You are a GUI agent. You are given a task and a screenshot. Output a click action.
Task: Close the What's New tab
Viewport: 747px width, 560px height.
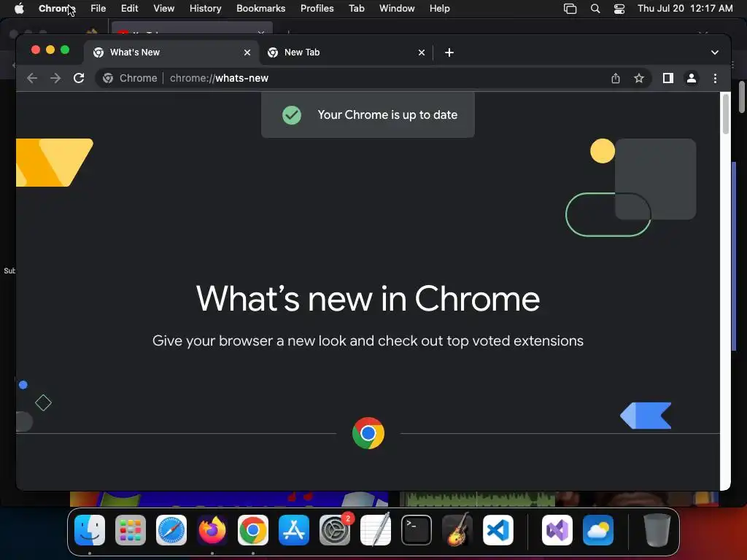[x=247, y=52]
